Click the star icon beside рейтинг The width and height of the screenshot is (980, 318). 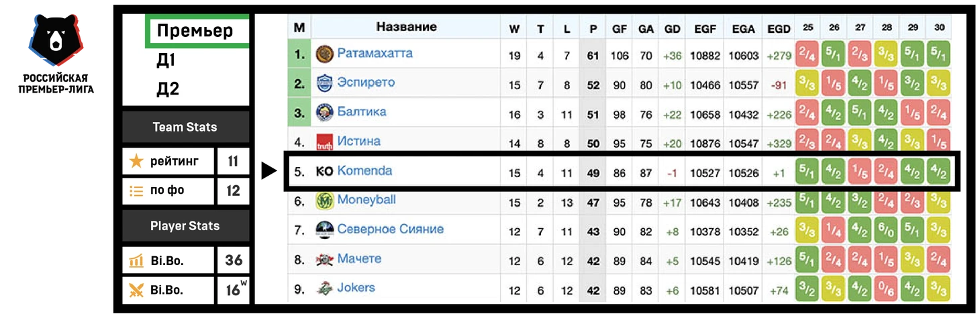pyautogui.click(x=136, y=161)
